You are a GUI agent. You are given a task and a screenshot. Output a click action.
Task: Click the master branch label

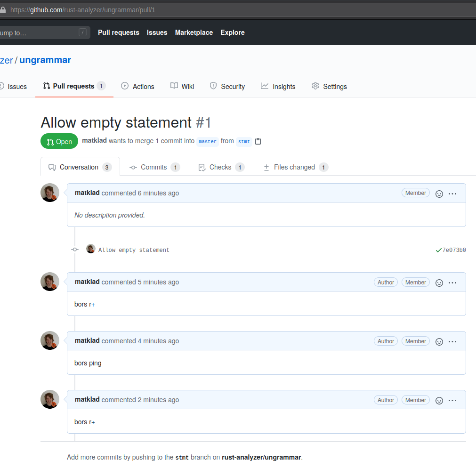pyautogui.click(x=208, y=141)
